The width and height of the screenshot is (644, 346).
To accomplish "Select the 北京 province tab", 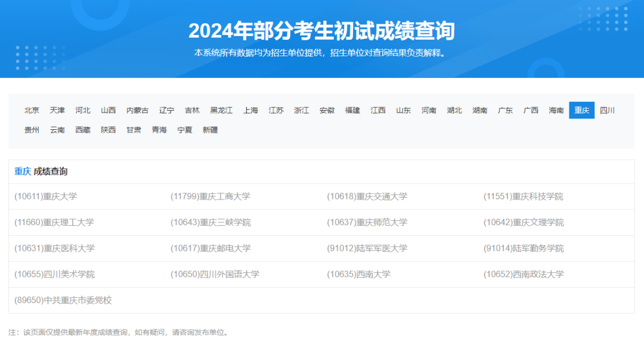I will point(32,110).
